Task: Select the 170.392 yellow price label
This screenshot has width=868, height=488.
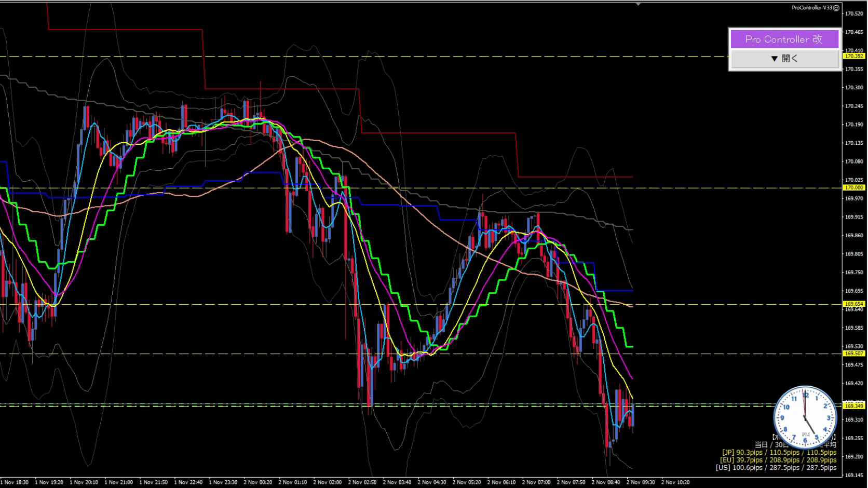Action: tap(854, 56)
